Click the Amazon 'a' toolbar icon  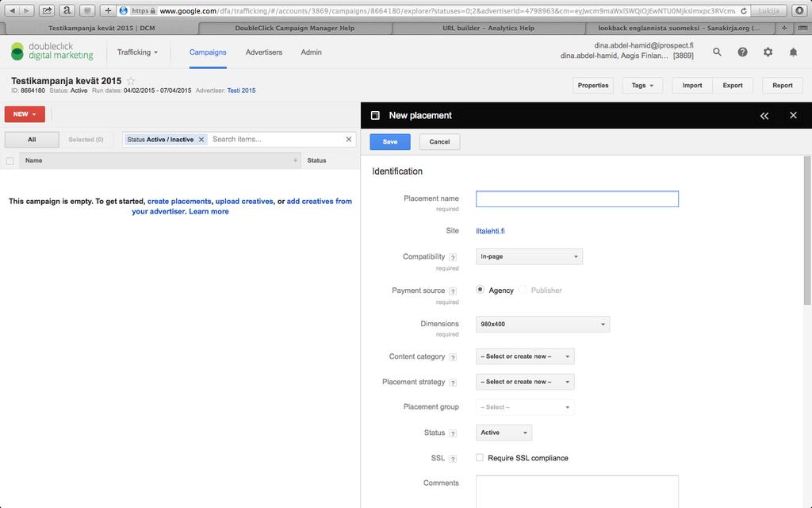click(x=67, y=10)
